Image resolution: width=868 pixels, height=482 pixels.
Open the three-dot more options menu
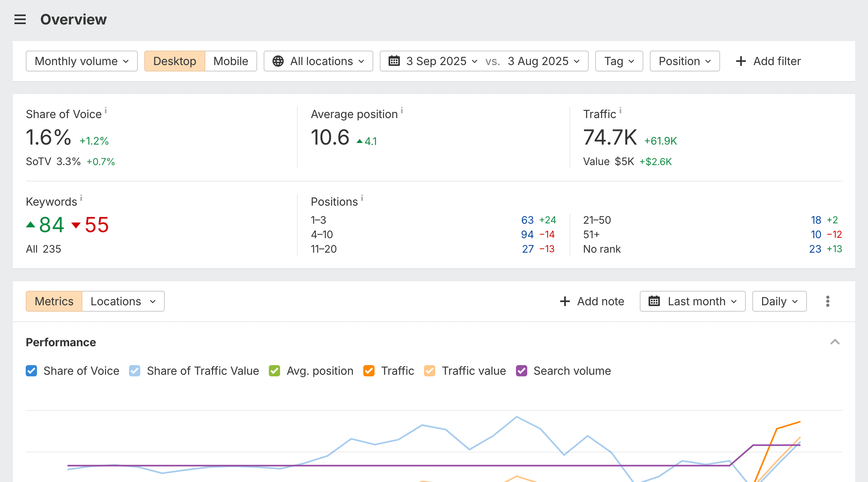click(827, 301)
